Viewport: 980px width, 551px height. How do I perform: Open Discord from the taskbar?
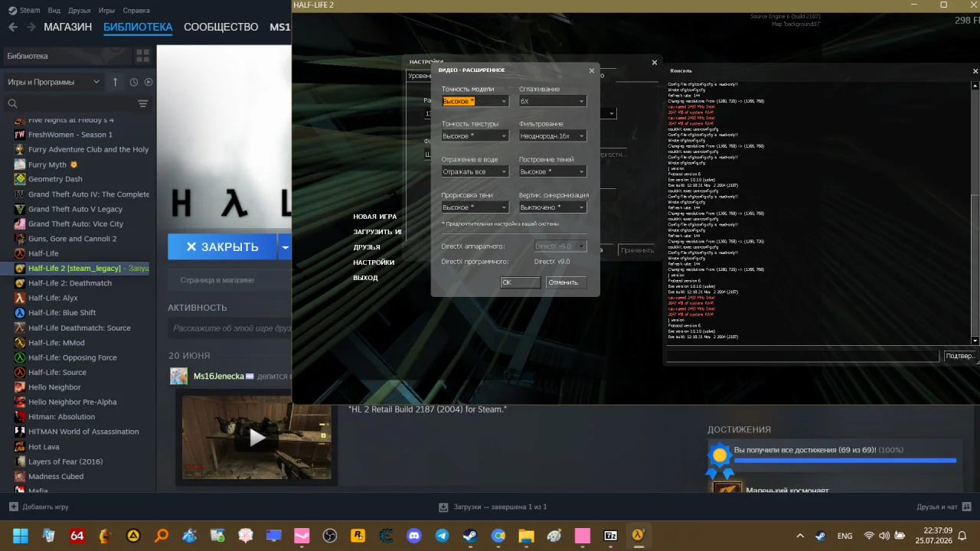point(414,536)
